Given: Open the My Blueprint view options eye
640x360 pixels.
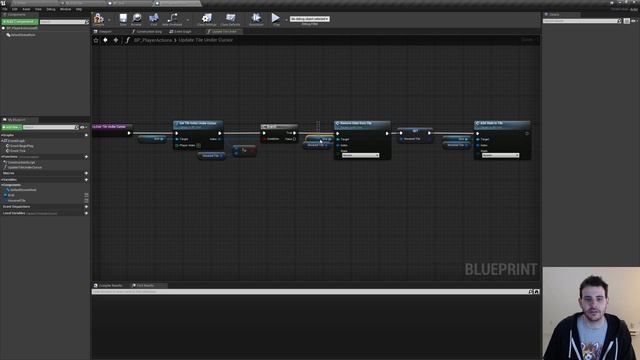Looking at the screenshot, I should click(83, 127).
